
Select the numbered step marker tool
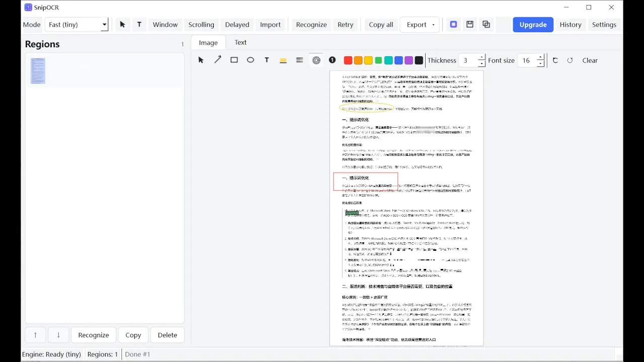tap(332, 60)
